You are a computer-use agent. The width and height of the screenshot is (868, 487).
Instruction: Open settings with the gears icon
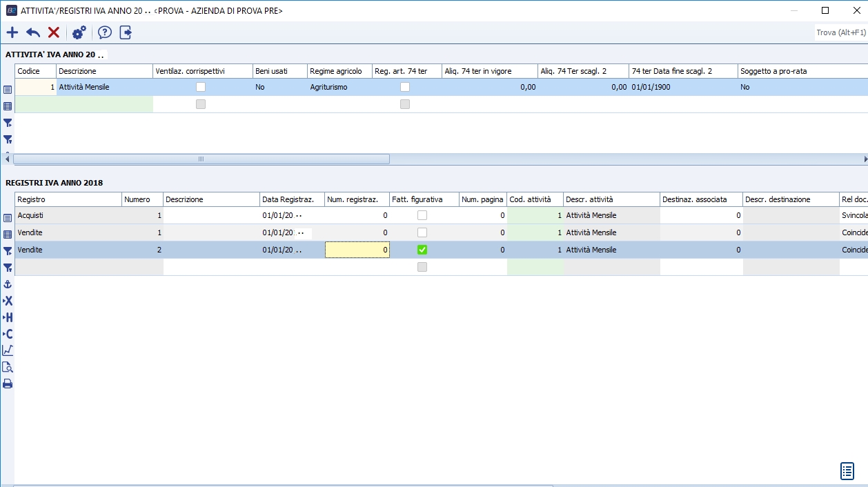[79, 32]
